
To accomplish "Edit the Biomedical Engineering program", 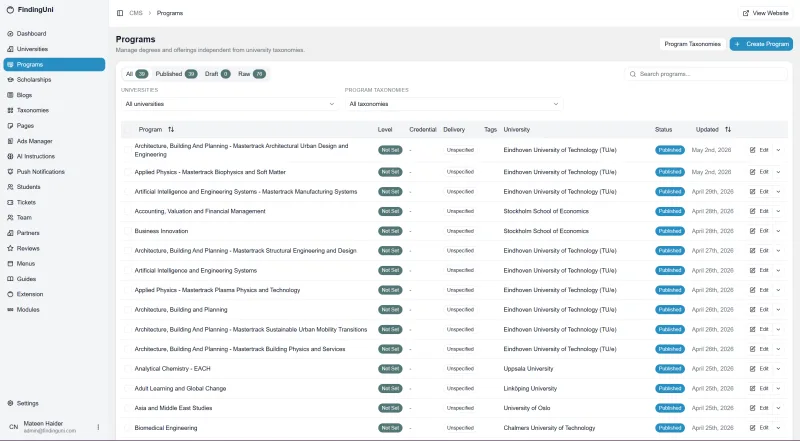I will (759, 428).
